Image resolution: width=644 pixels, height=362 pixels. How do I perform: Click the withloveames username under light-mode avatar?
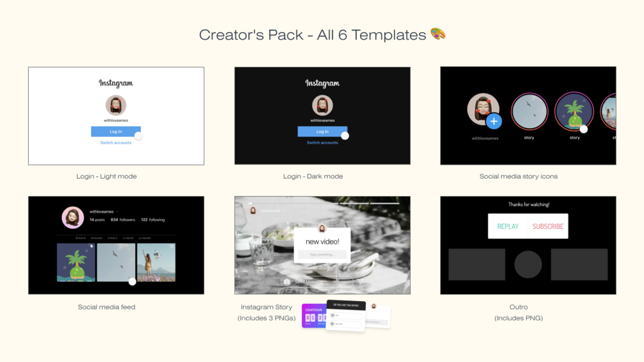(116, 120)
